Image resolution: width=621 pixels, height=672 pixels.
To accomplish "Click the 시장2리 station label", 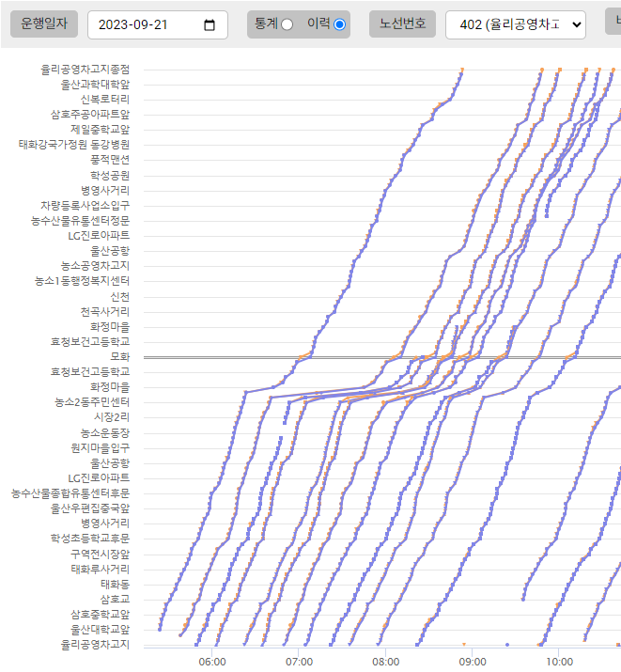I will tap(111, 417).
